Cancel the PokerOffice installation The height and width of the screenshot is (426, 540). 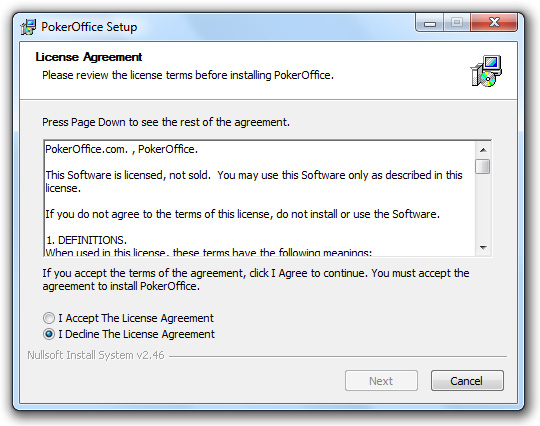tap(467, 381)
